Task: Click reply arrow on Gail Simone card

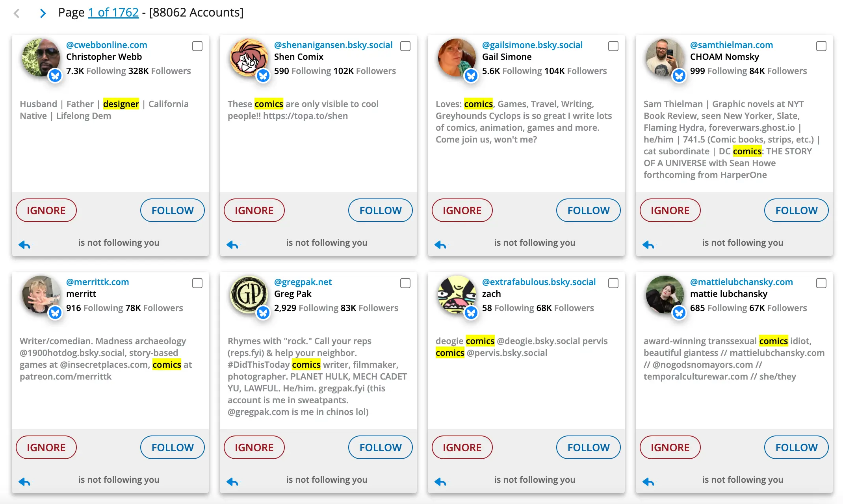Action: click(x=440, y=245)
